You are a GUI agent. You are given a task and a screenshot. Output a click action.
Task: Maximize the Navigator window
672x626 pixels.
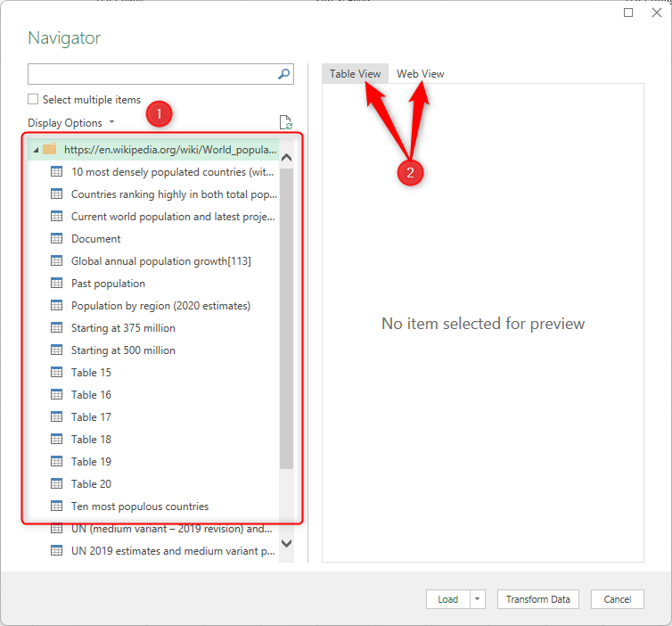(x=628, y=12)
